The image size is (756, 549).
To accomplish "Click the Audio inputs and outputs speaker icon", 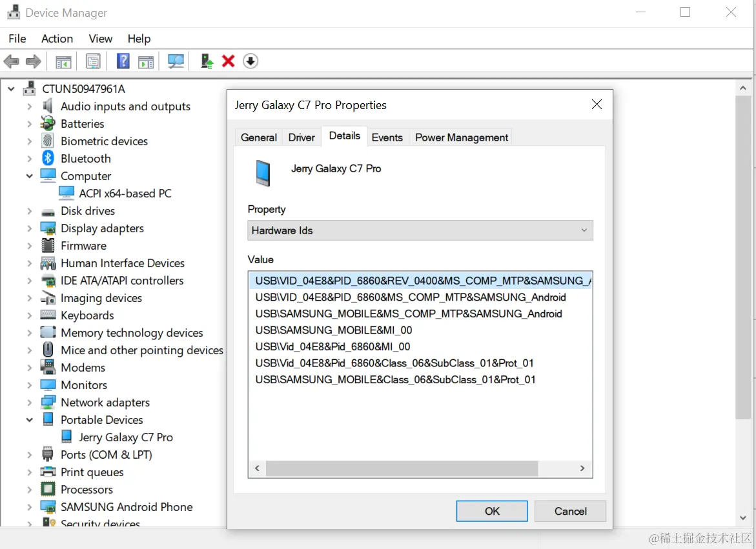I will click(47, 105).
